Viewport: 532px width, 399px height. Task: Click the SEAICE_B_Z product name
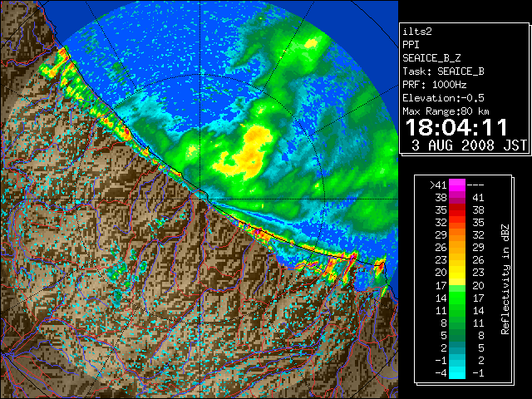(x=431, y=58)
